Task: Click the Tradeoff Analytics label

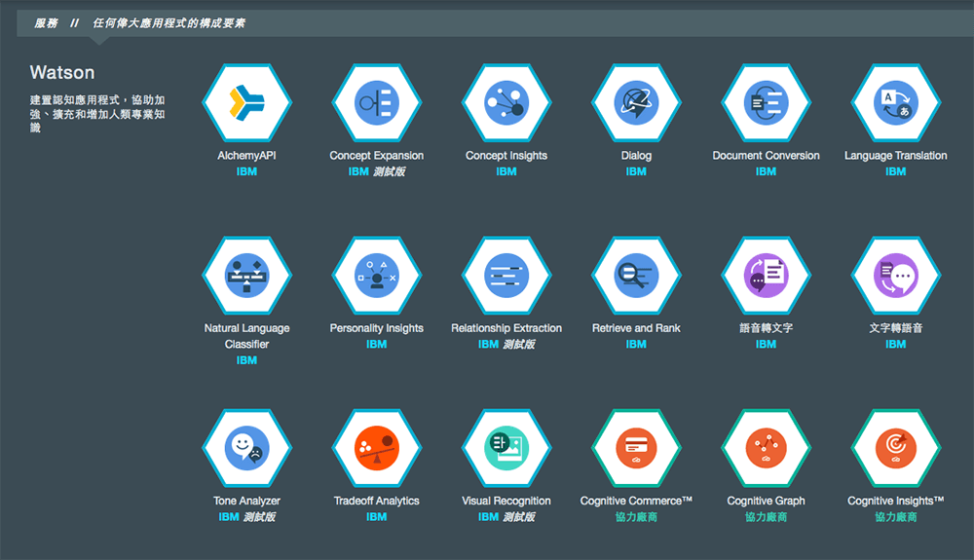Action: 376,501
